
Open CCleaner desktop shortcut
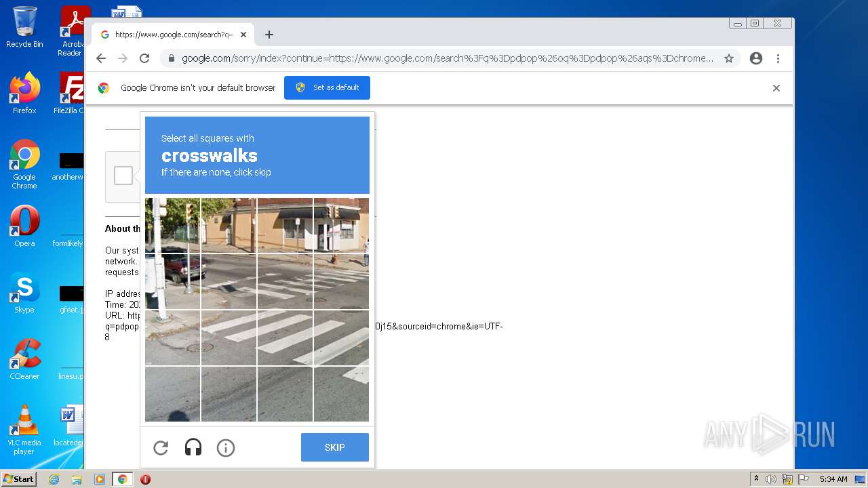(24, 359)
